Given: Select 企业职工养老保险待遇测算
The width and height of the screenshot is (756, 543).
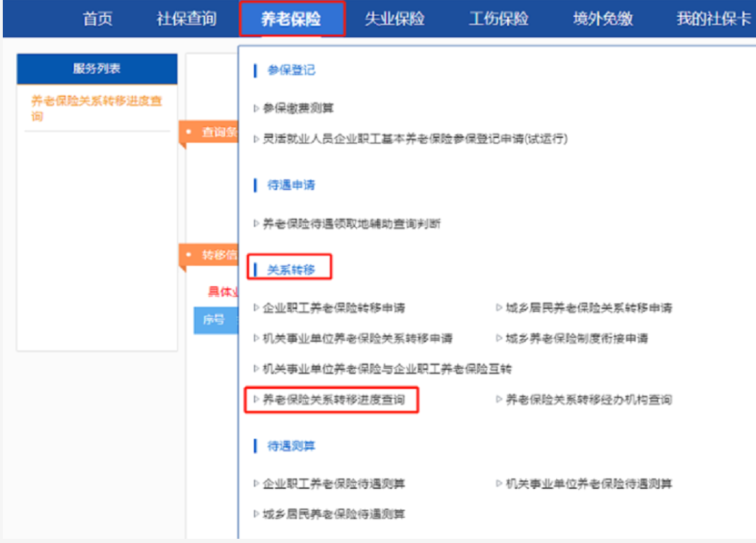Looking at the screenshot, I should 333,484.
